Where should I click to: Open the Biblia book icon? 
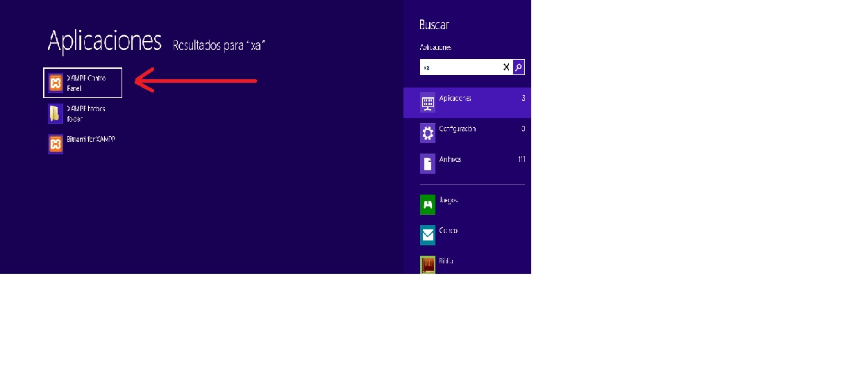[x=428, y=265]
